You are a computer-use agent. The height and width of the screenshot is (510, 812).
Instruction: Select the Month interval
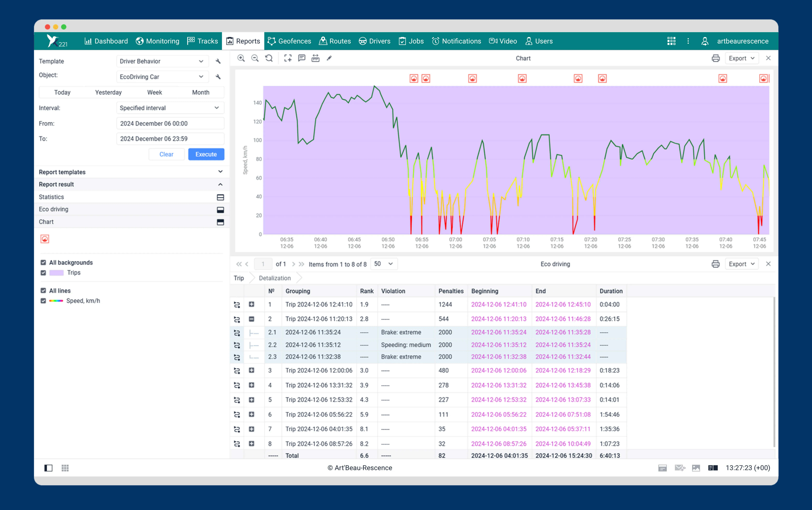click(201, 92)
